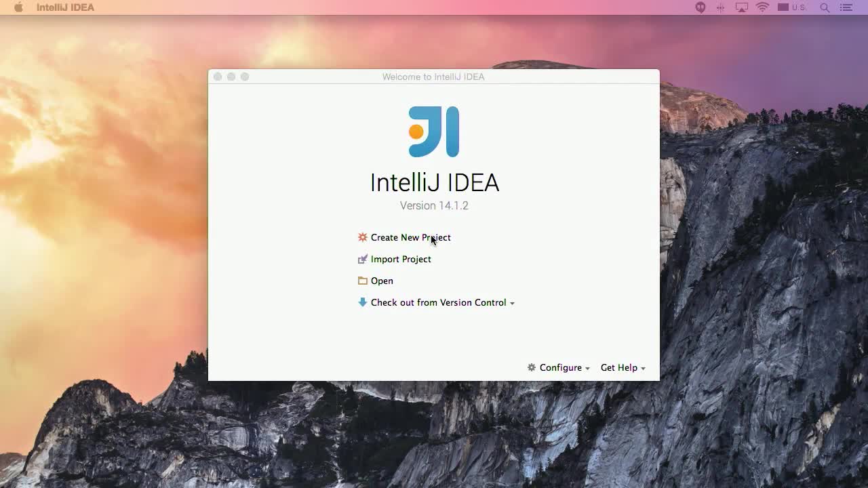
Task: Switch the U.S. keyboard input source
Action: click(x=792, y=7)
